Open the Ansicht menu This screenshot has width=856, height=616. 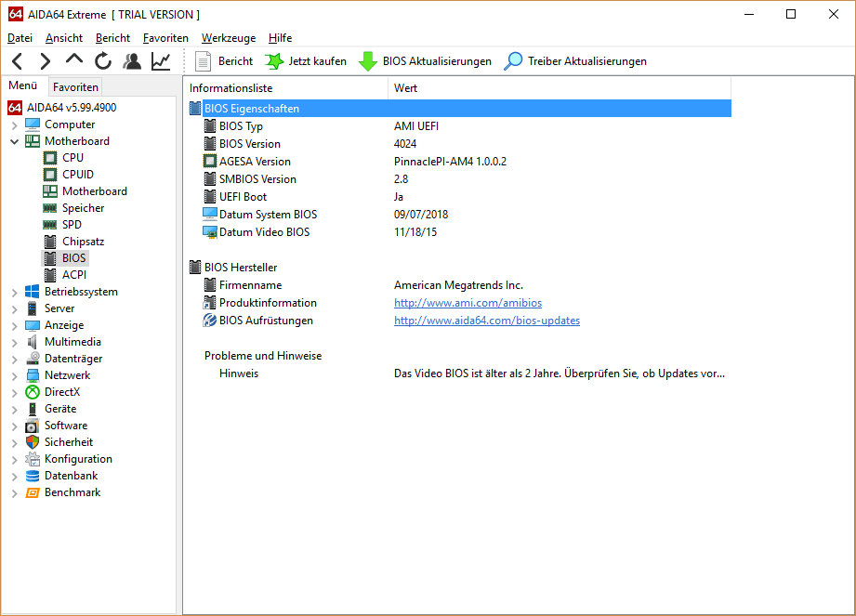64,38
